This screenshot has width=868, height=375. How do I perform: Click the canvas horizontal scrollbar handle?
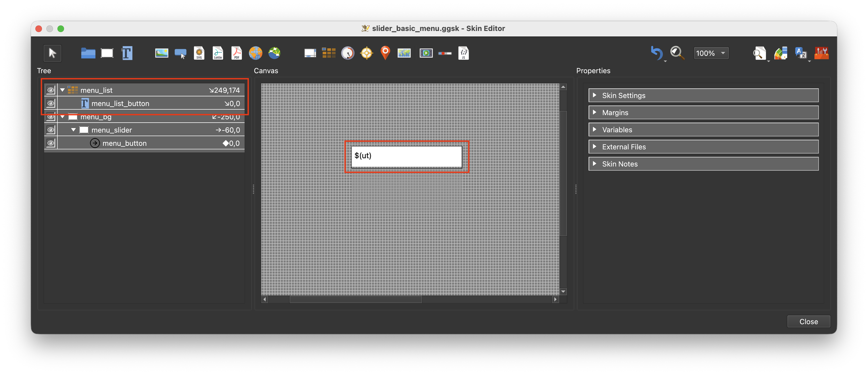coord(356,299)
